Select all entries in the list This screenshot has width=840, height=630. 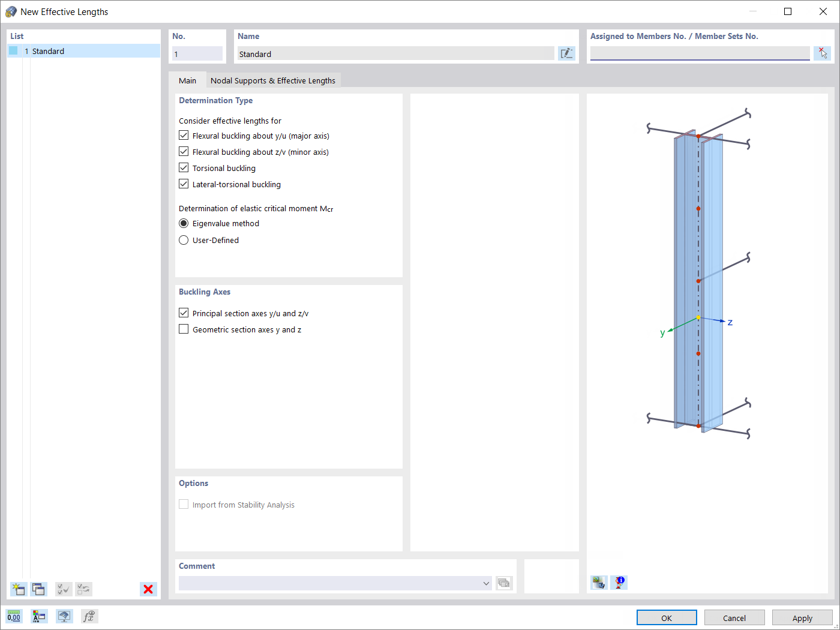[x=63, y=589]
